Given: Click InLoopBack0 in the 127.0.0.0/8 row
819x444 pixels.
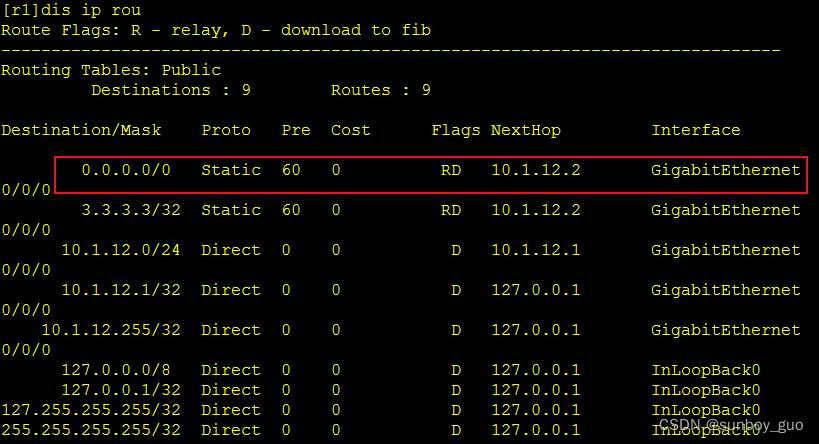Looking at the screenshot, I should 706,370.
